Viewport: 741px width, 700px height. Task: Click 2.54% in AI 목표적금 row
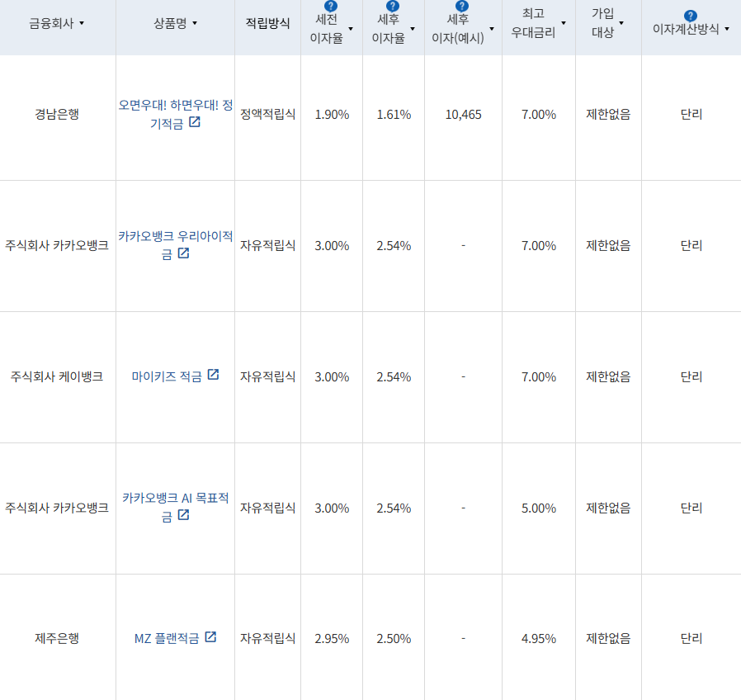394,508
